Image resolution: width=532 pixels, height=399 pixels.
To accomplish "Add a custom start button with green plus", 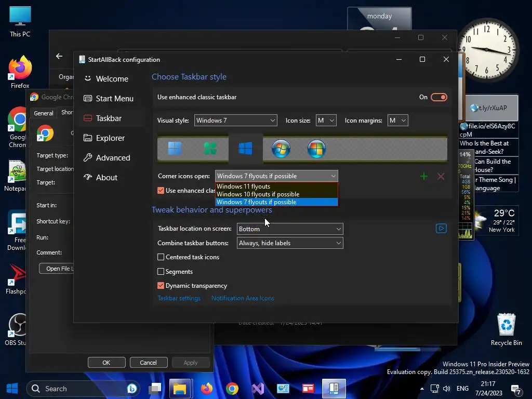I will pyautogui.click(x=424, y=177).
